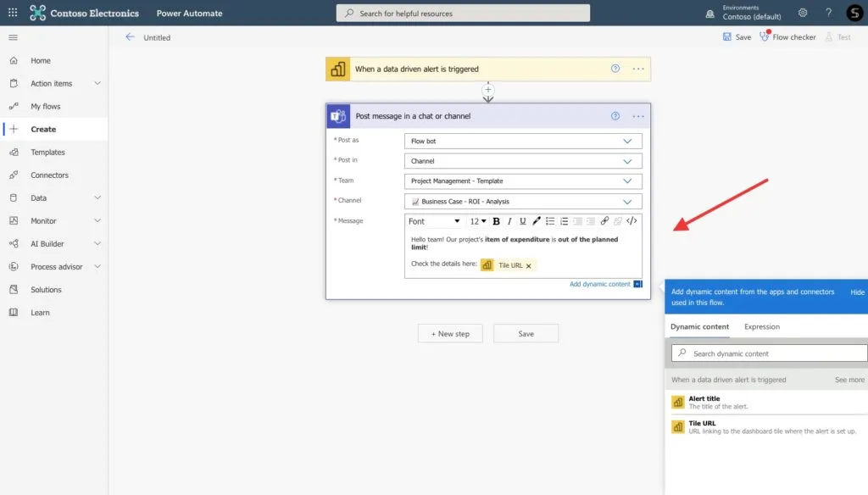Open the font size 12 dropdown

click(x=478, y=221)
